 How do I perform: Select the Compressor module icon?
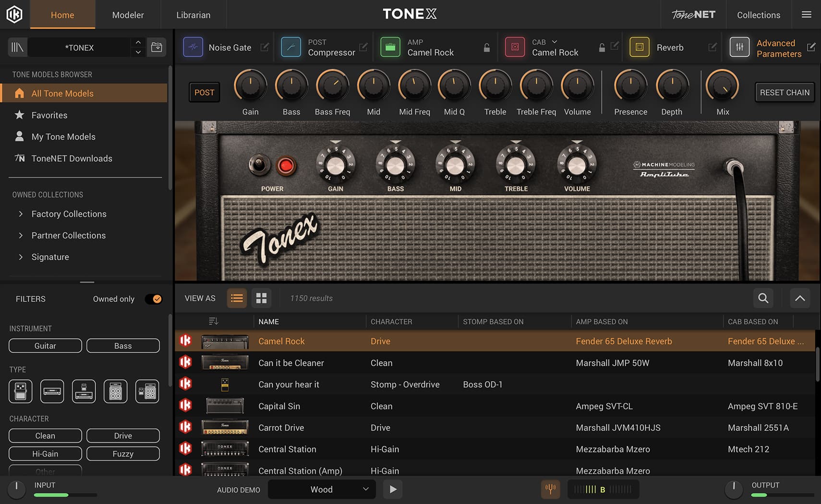tap(291, 48)
